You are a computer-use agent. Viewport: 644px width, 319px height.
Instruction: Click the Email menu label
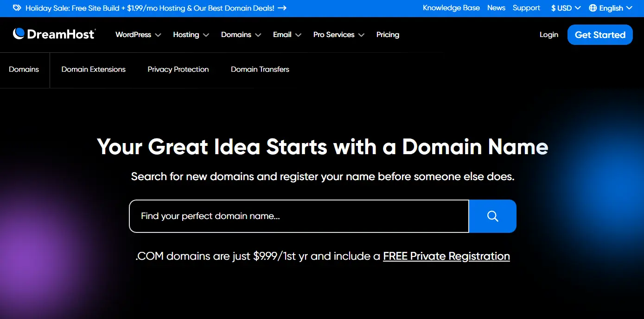click(282, 35)
